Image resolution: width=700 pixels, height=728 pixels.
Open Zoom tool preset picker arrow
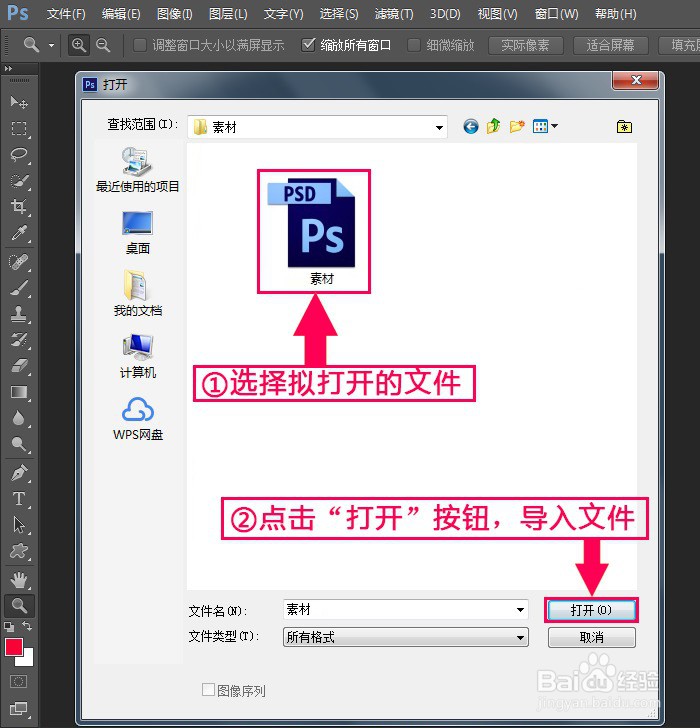coord(51,46)
